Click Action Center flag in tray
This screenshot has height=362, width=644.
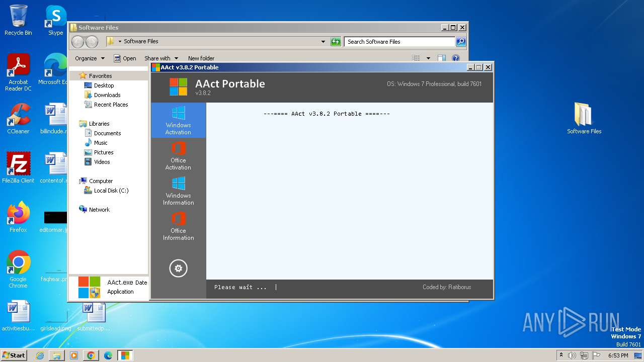pos(596,355)
